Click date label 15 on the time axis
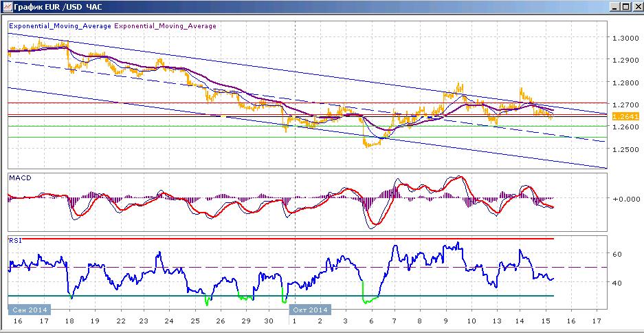Image resolution: width=644 pixels, height=333 pixels. pos(545,321)
